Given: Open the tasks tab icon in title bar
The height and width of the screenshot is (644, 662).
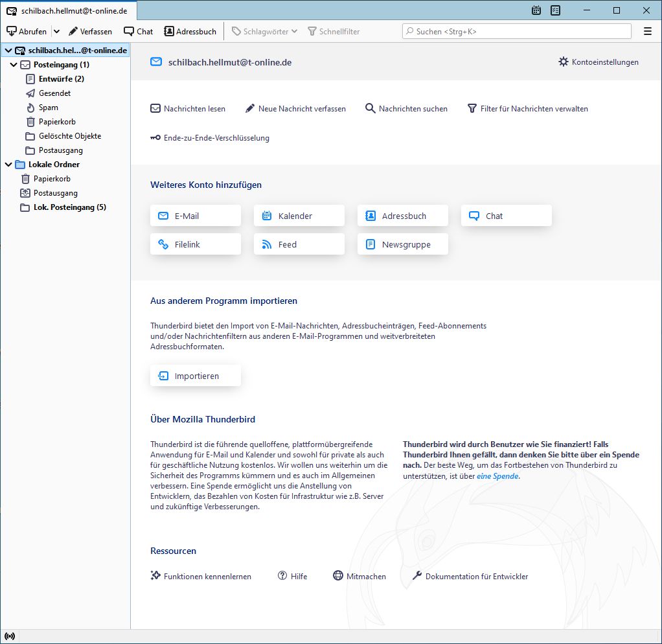Looking at the screenshot, I should point(556,10).
